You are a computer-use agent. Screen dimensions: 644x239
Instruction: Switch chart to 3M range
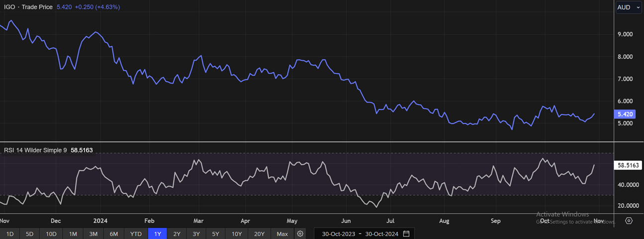tap(93, 234)
